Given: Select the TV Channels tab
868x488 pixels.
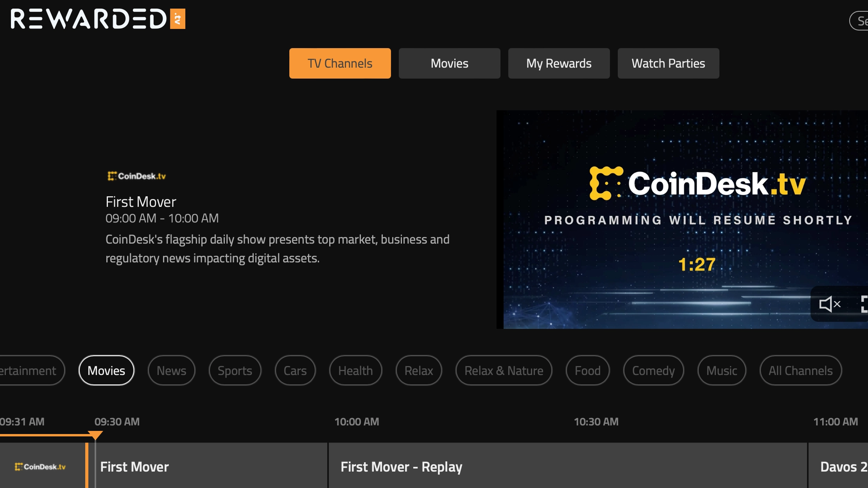Looking at the screenshot, I should pos(340,63).
